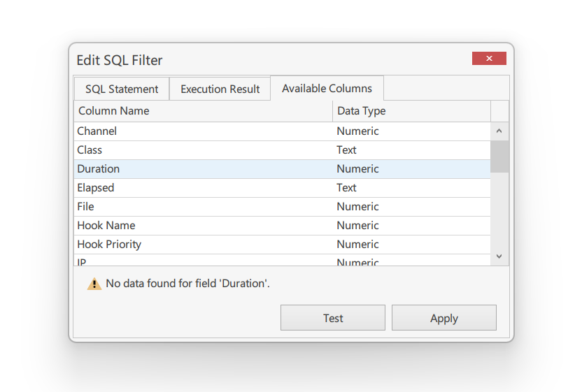582x392 pixels.
Task: Click the Test button
Action: [333, 318]
